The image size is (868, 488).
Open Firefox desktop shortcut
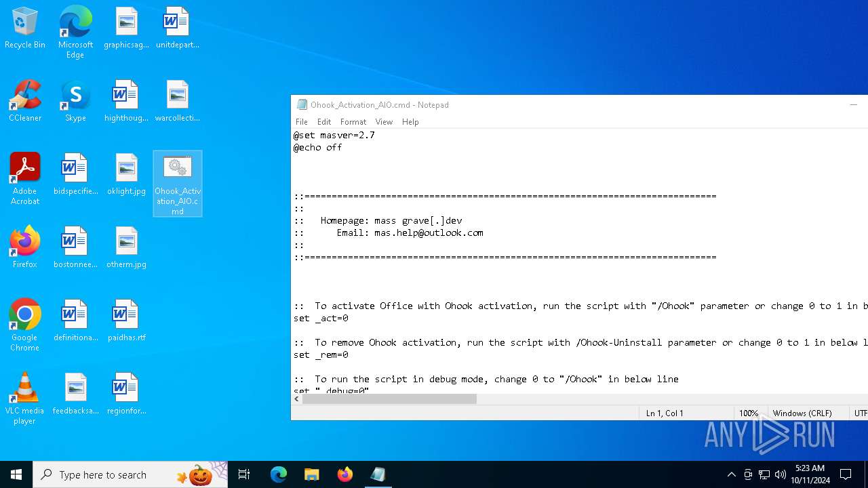tap(25, 248)
